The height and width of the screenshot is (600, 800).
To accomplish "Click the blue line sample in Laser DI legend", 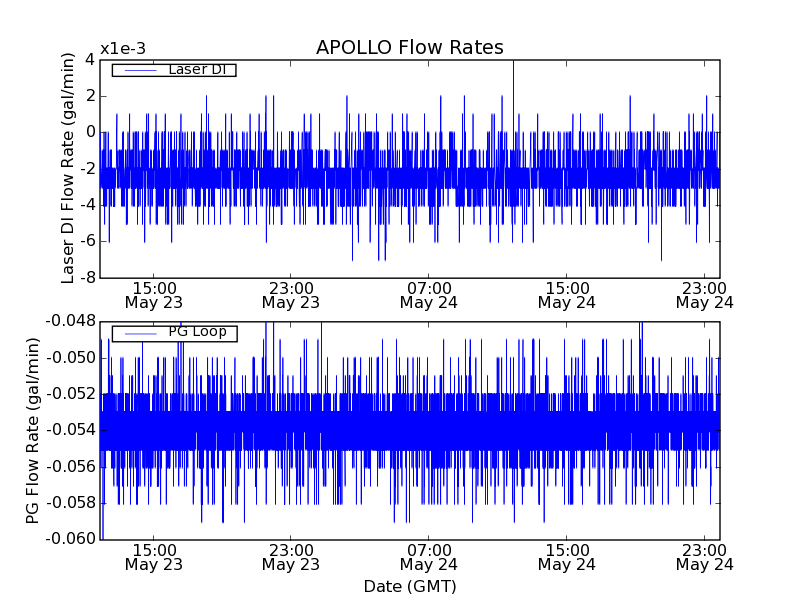I will click(x=139, y=70).
